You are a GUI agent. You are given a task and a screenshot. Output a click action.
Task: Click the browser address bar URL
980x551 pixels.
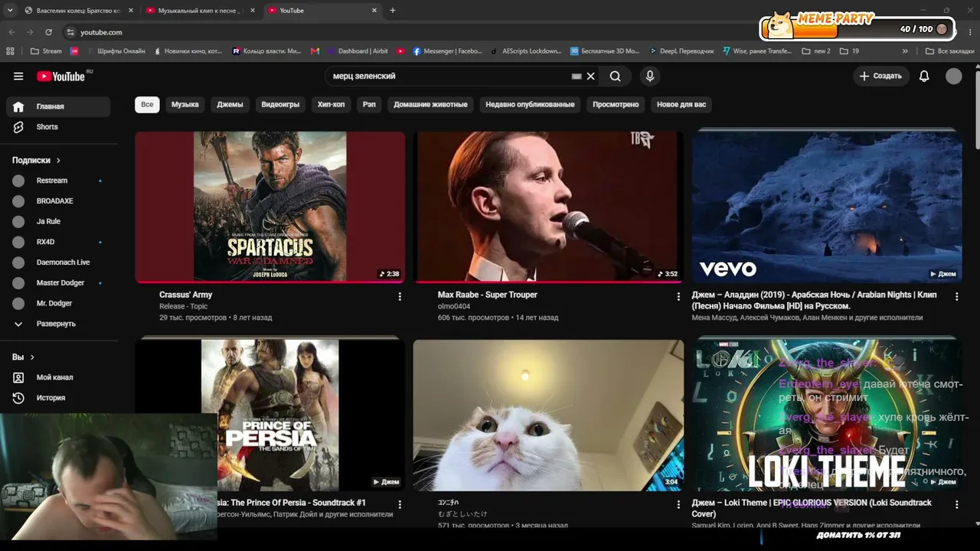(x=101, y=32)
